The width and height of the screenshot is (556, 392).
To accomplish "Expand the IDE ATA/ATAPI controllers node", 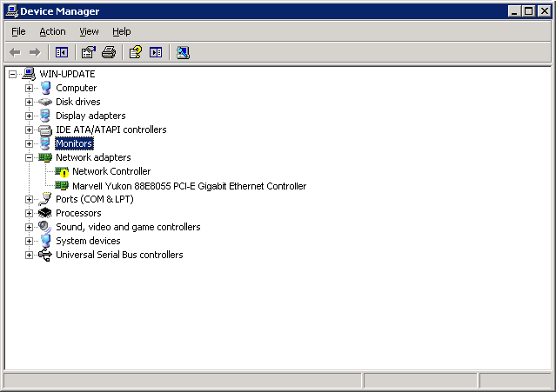I will 29,130.
